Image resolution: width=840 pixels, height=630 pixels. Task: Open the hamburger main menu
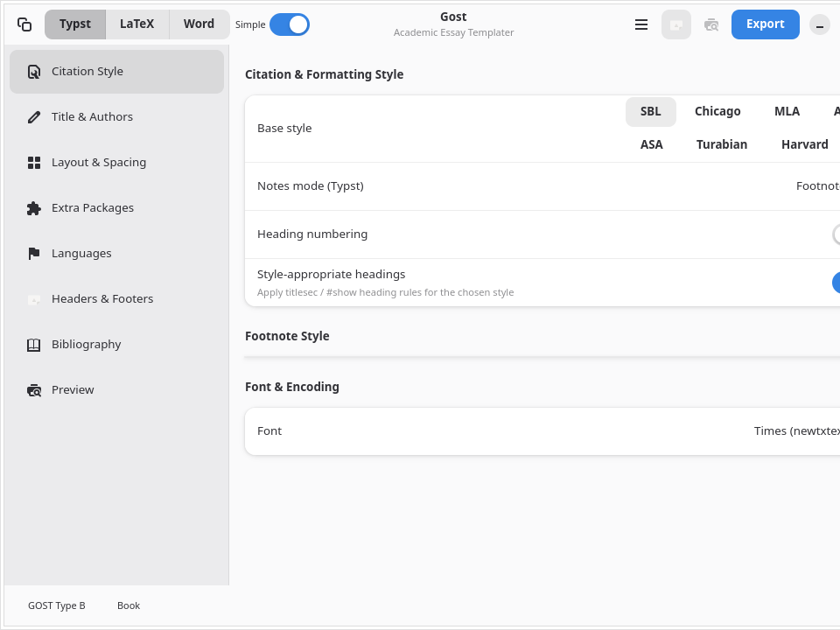641,24
